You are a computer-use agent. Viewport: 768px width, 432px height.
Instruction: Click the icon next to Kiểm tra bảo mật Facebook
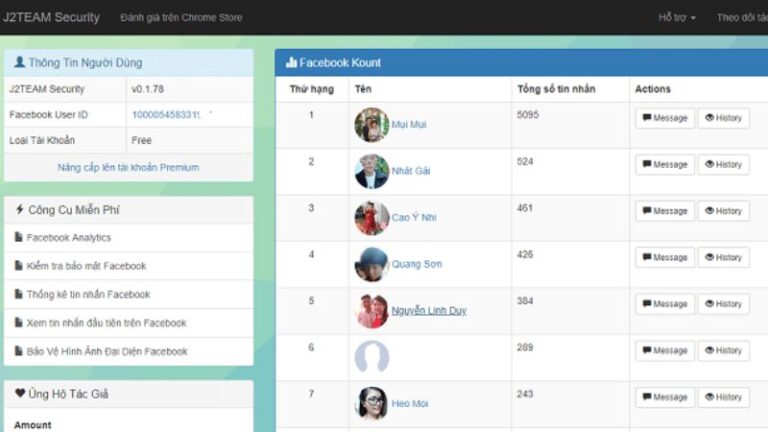point(19,266)
